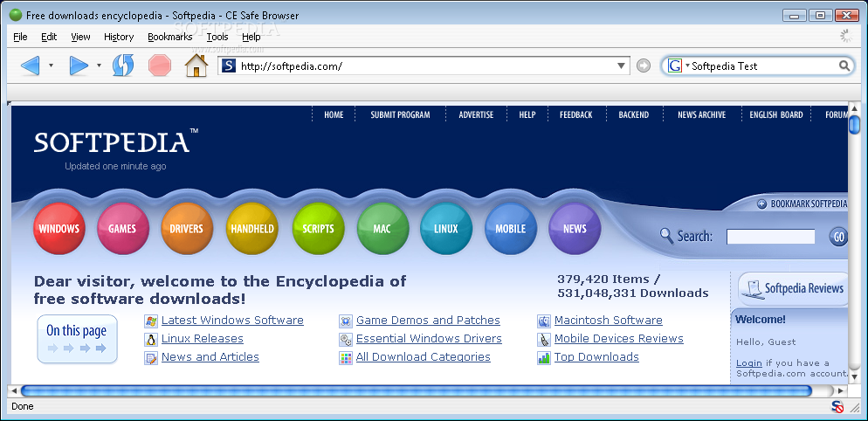This screenshot has height=421, width=868.
Task: Open the Tools menu
Action: click(x=217, y=37)
